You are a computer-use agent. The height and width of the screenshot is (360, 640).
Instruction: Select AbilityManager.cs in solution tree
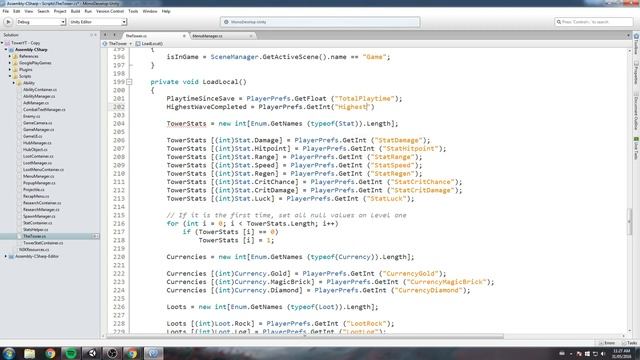click(39, 96)
